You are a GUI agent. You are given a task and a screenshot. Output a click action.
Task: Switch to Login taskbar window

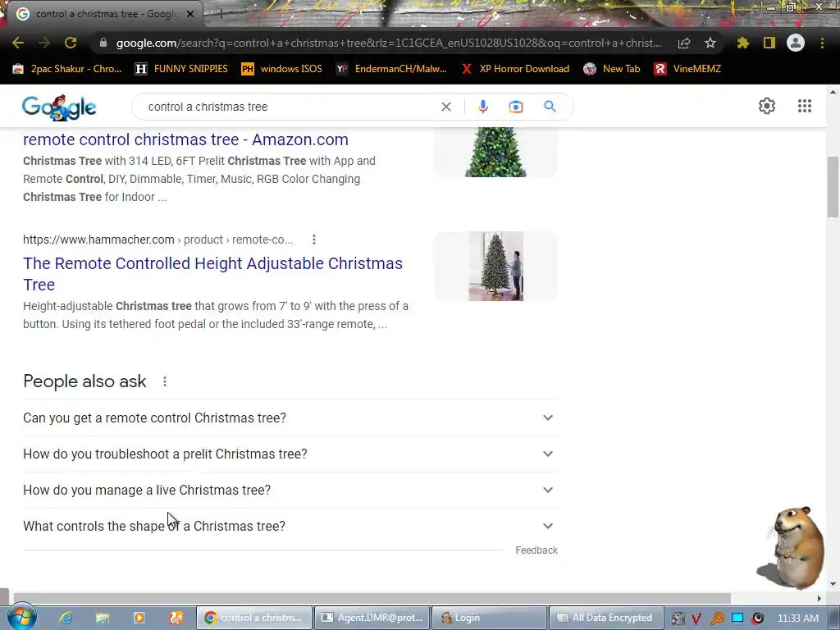click(489, 618)
